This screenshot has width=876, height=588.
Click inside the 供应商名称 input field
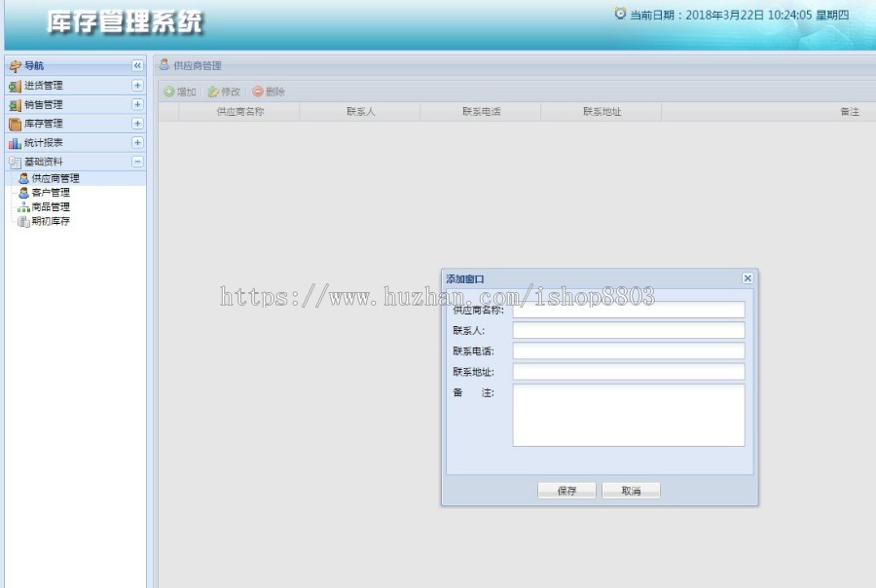628,310
